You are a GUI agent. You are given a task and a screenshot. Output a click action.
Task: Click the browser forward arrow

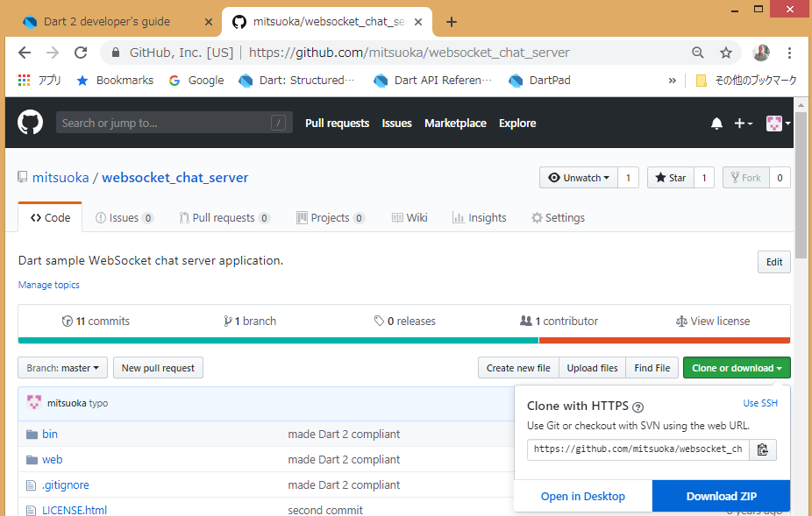(x=53, y=53)
